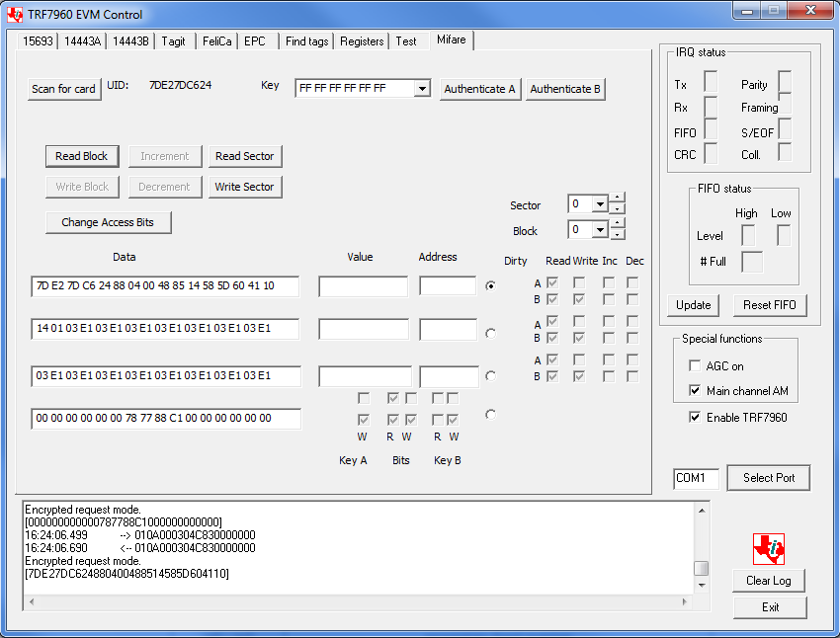
Task: Click the Authenticate B button
Action: click(565, 88)
